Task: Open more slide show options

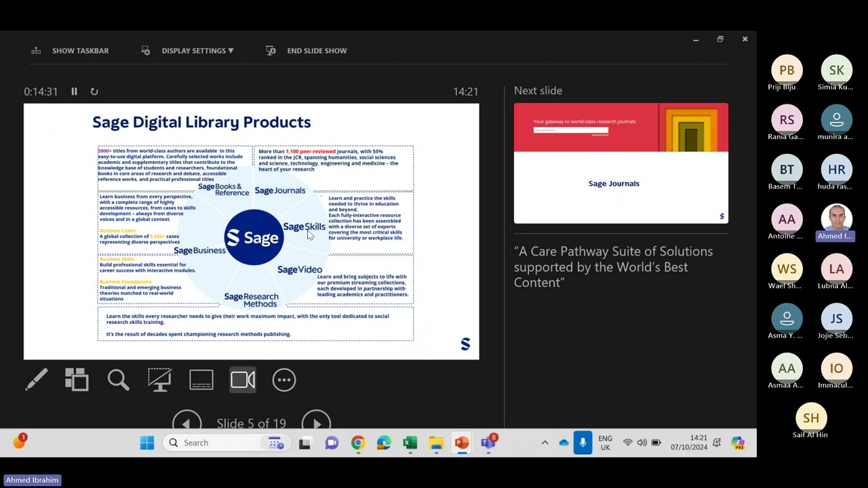Action: point(284,380)
